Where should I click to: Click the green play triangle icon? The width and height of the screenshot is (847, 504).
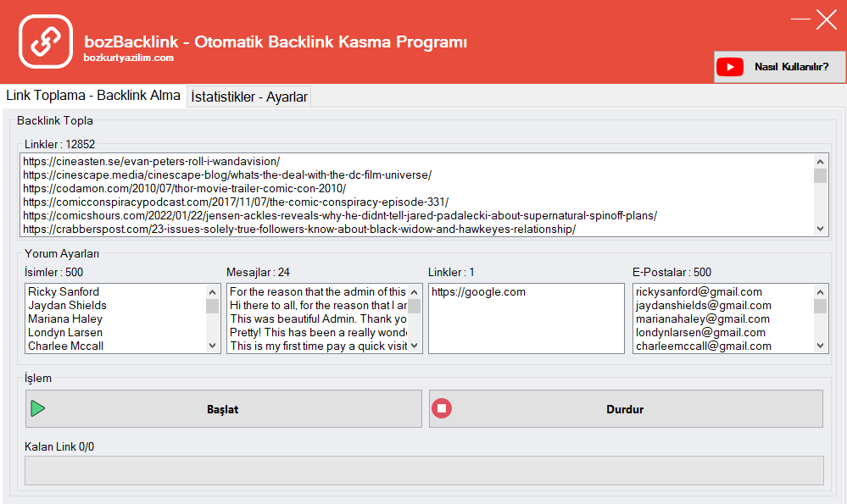click(38, 408)
